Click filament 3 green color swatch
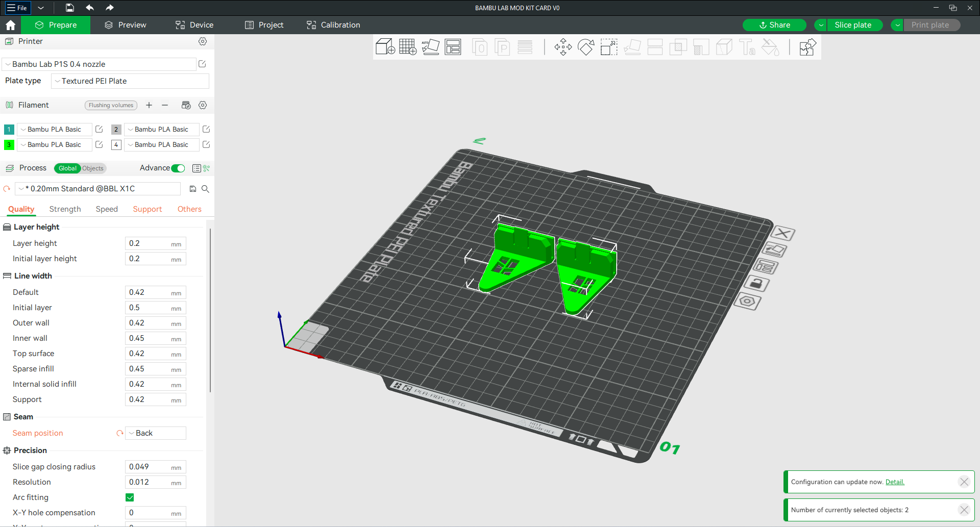980x527 pixels. [x=9, y=145]
